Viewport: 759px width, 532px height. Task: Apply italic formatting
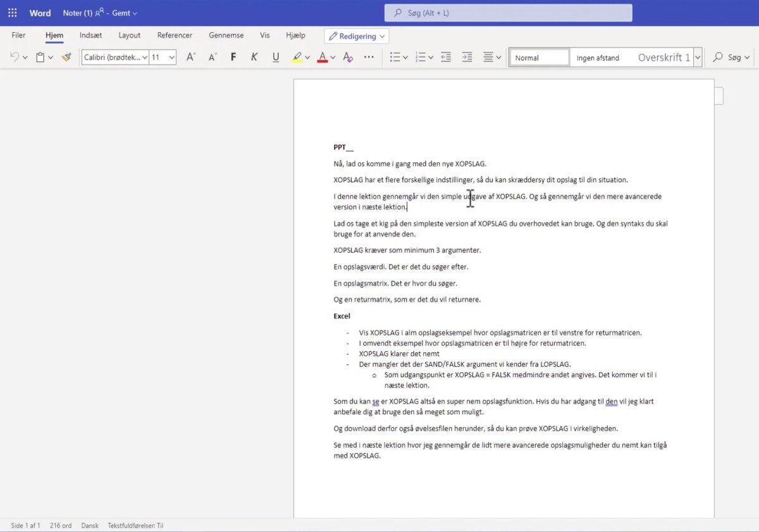[254, 57]
